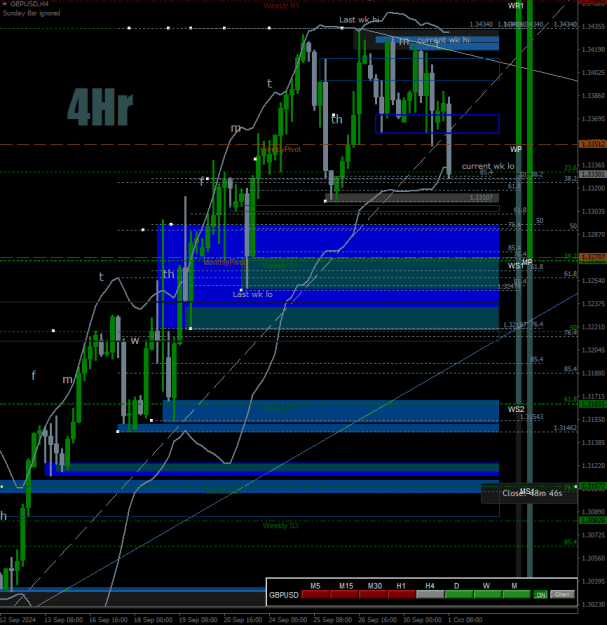This screenshot has width=607, height=625.
Task: Click the green 1.31655 price tag
Action: click(593, 404)
